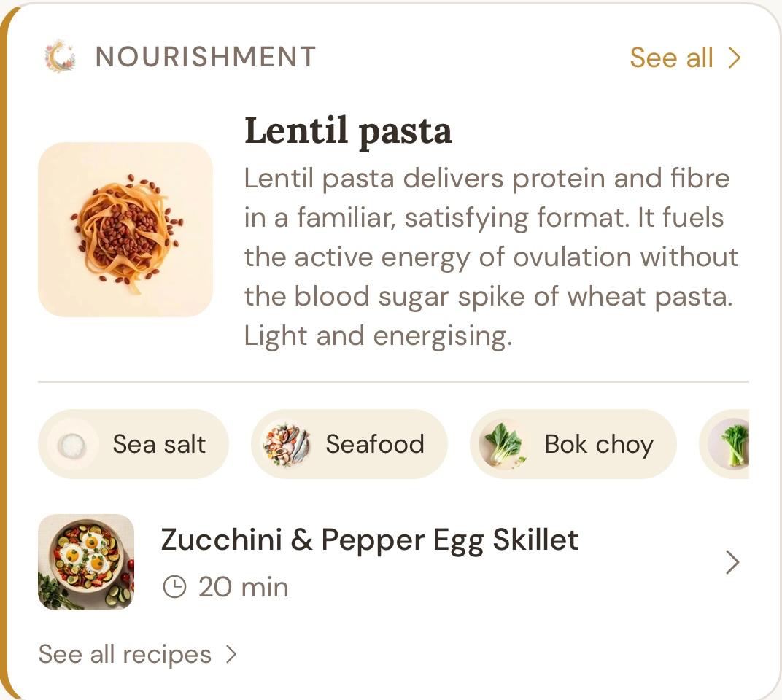Click the NOURISHMENT section header
The width and height of the screenshot is (782, 700).
coord(206,57)
